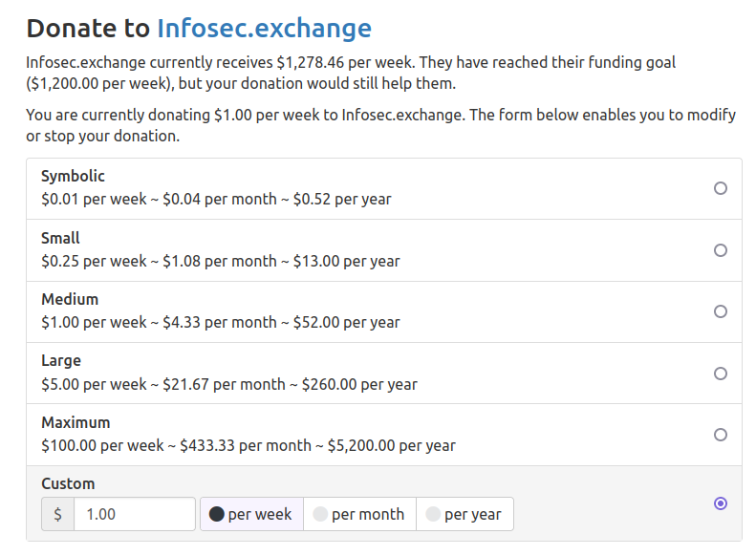Select the Maximum donation radio button
Screen dimensions: 756x556
[x=721, y=435]
